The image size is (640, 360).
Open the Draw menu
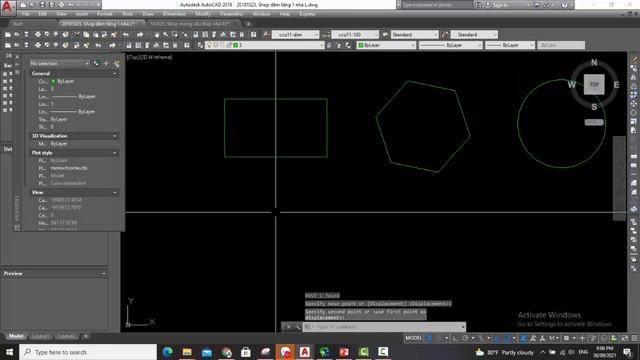(x=148, y=14)
